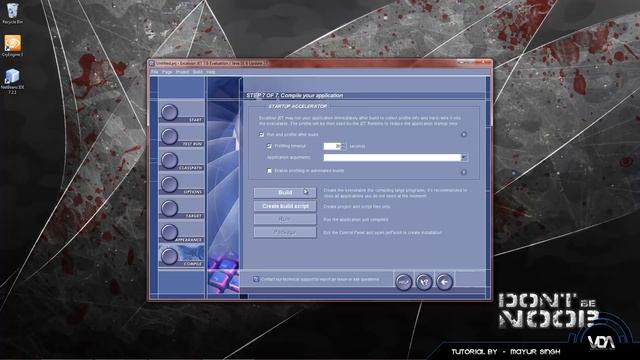Image resolution: width=640 pixels, height=360 pixels.
Task: Open the Classpath step in sidebar
Action: pos(181,160)
